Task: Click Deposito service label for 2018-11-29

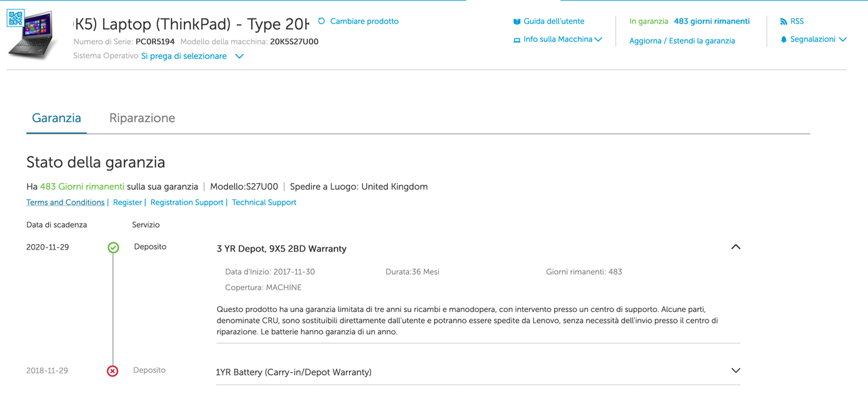Action: coord(149,370)
